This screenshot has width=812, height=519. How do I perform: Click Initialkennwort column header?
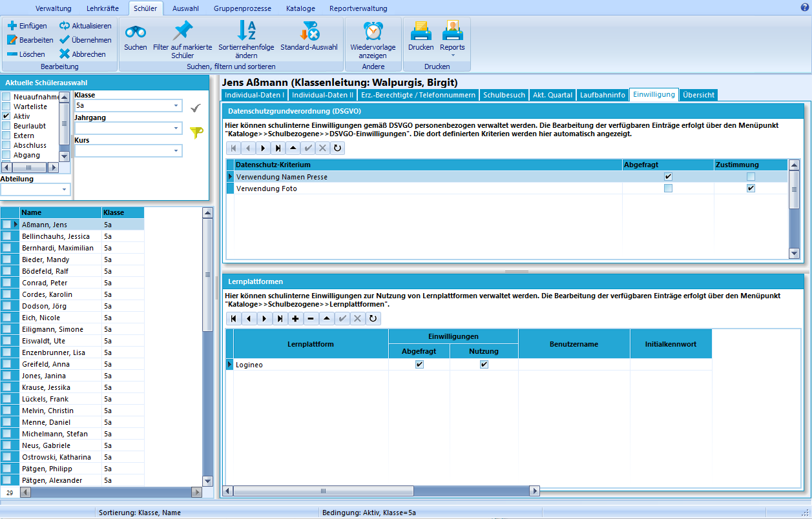click(x=671, y=344)
